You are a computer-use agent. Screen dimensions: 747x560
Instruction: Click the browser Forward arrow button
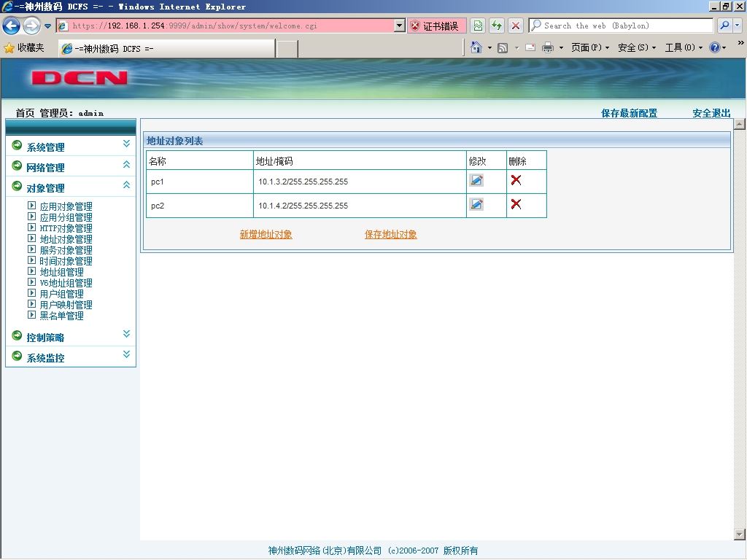(x=31, y=26)
